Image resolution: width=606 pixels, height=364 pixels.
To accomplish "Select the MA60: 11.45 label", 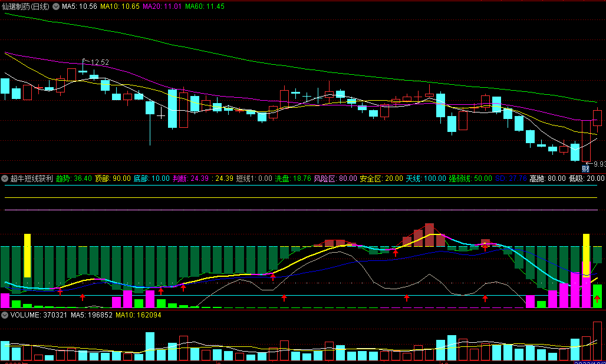I will pos(205,6).
